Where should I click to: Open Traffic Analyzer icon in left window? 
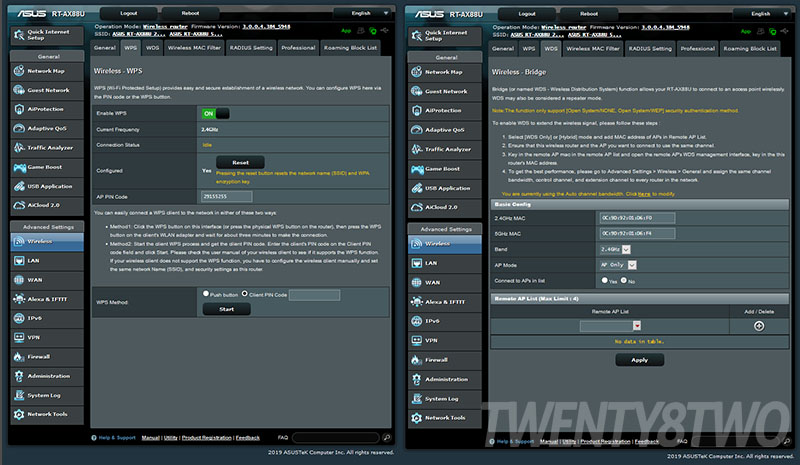(x=19, y=148)
